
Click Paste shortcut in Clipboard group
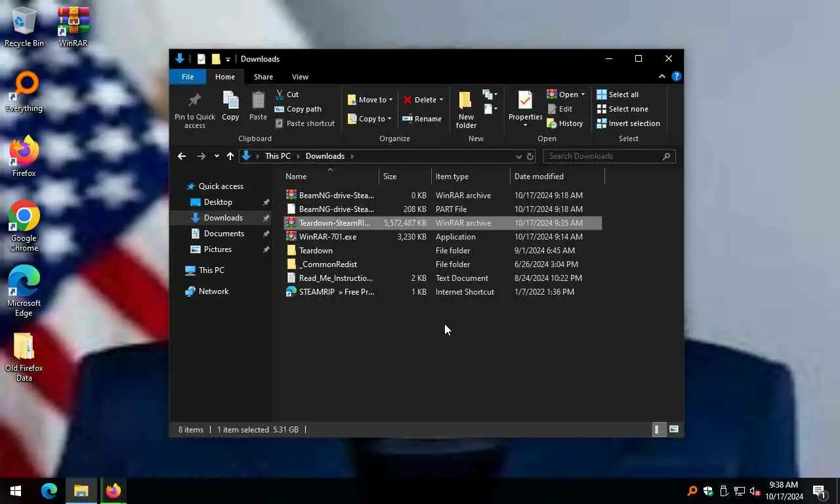tap(304, 123)
